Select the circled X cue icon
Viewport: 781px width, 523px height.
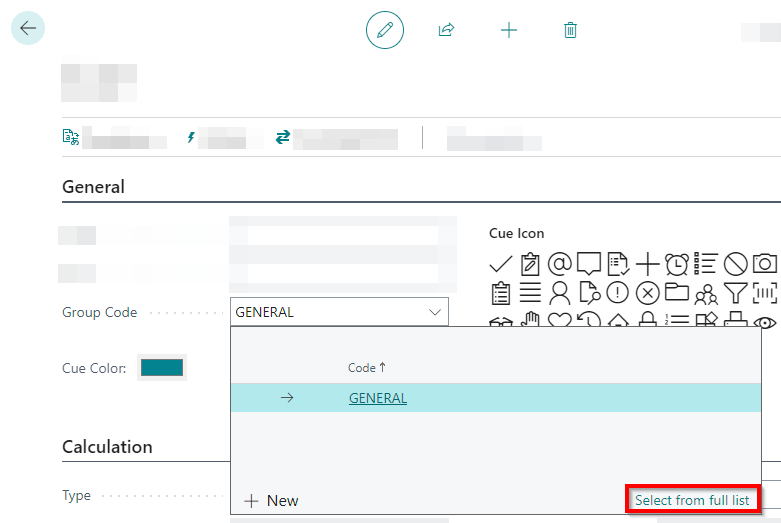(x=648, y=293)
